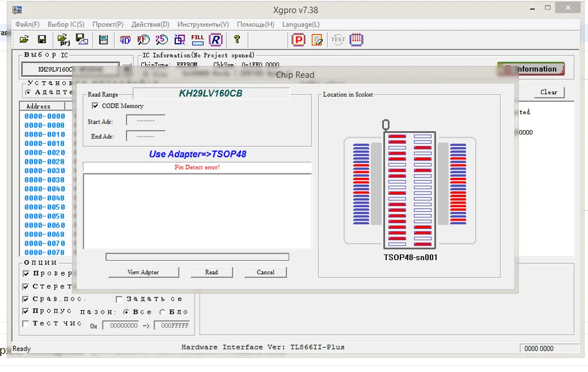Open project with the prj folder icon

[64, 39]
